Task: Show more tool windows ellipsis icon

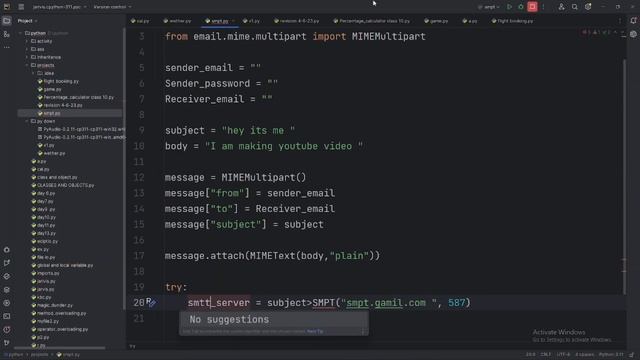Action: pyautogui.click(x=7, y=47)
